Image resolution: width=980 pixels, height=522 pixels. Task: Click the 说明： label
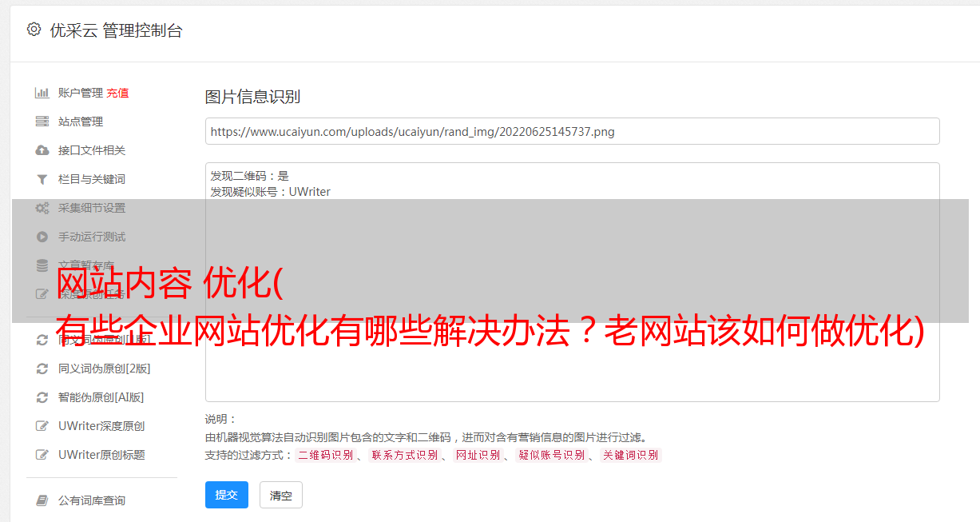[x=221, y=419]
